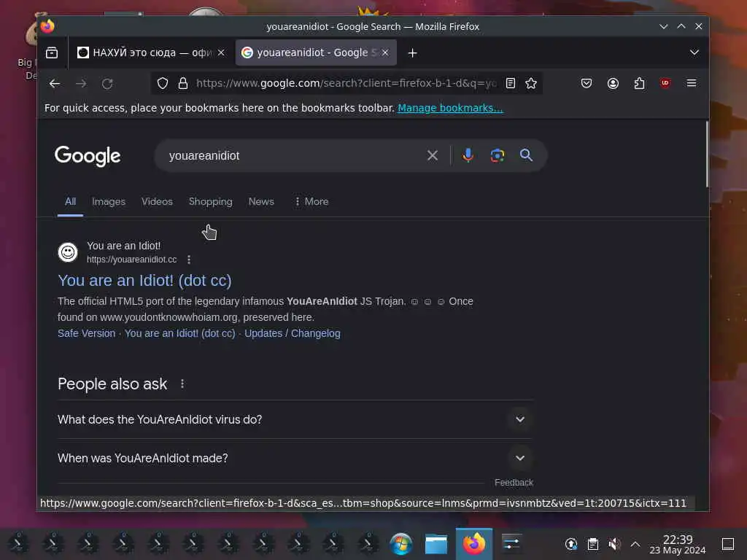Expand the hidden system tray icons arrow
Image resolution: width=747 pixels, height=560 pixels.
click(635, 544)
